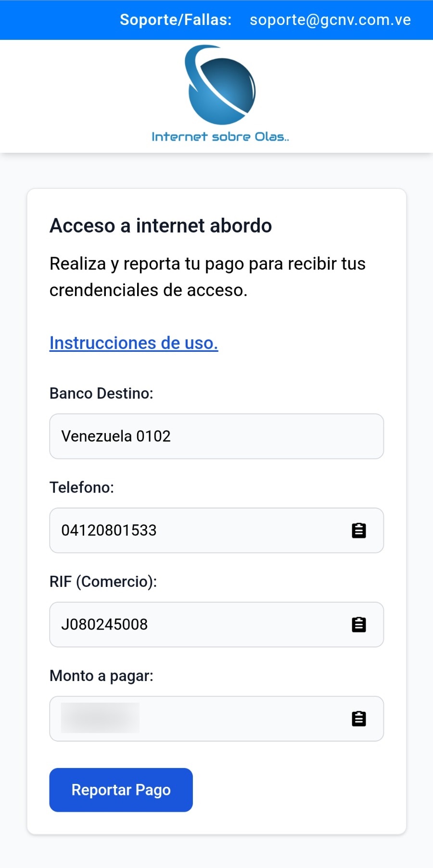Click the Acceso a internet abordo heading

point(161,225)
